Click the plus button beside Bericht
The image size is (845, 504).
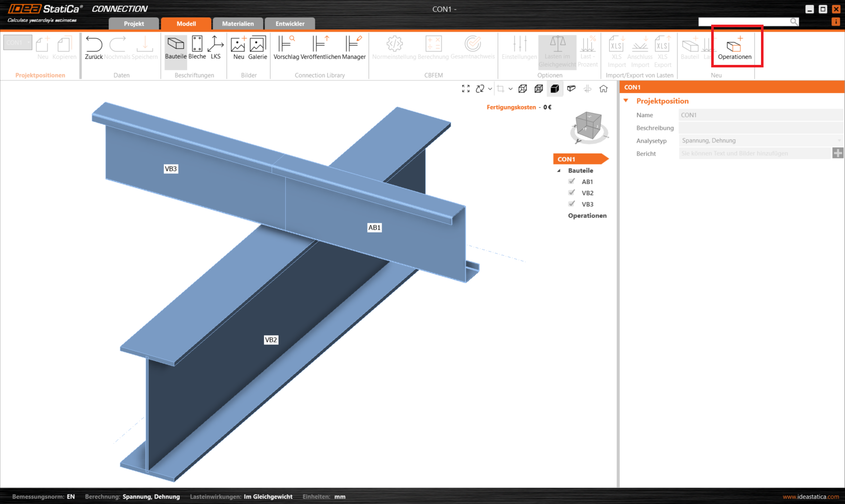tap(837, 153)
